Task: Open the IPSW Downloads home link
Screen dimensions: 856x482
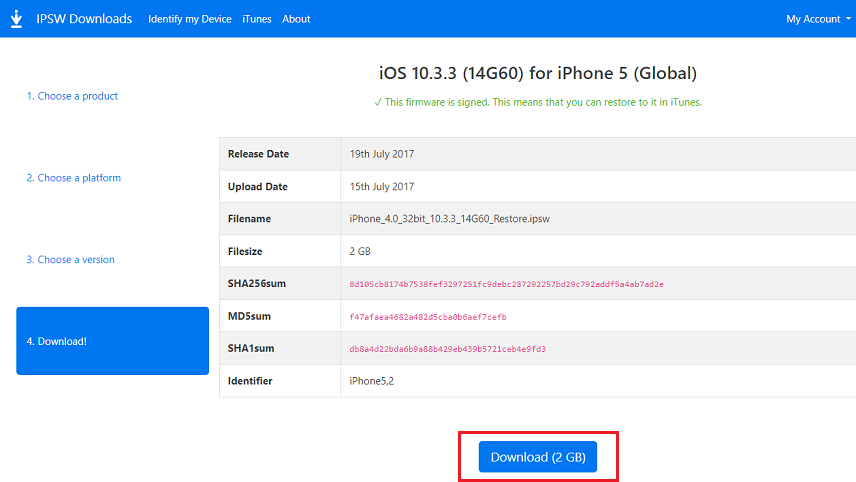Action: (x=84, y=19)
